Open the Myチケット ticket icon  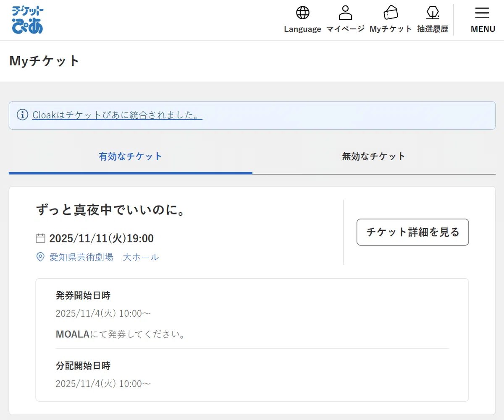(391, 13)
